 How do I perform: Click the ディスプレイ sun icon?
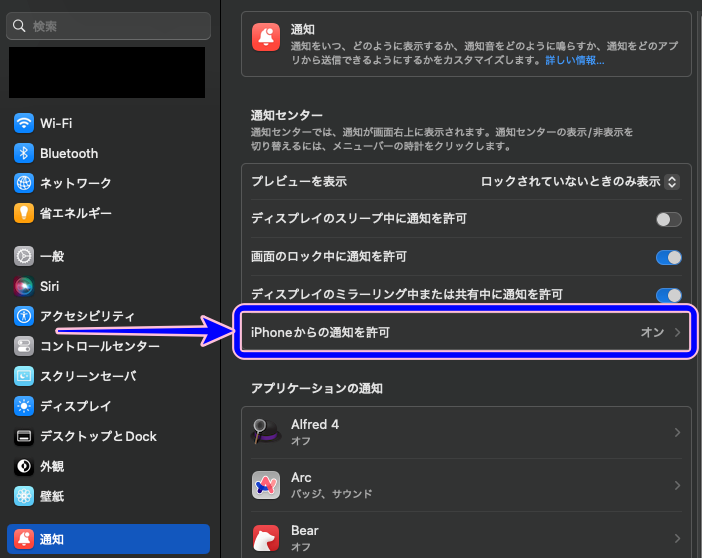24,406
